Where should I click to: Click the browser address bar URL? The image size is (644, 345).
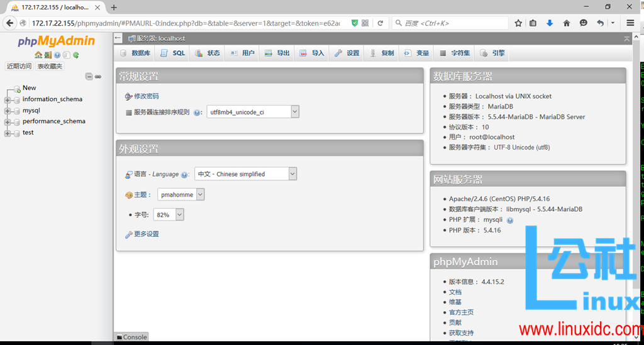click(x=186, y=23)
